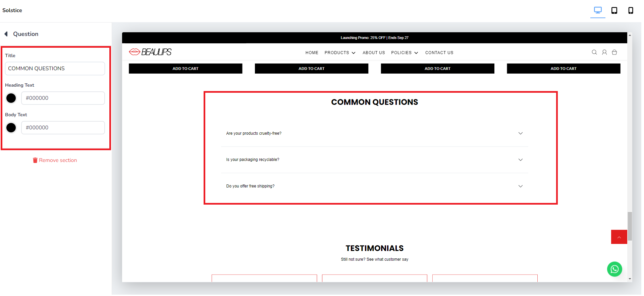Open the Body Text color swatch
Screen dimensions: 644x296
(x=11, y=128)
